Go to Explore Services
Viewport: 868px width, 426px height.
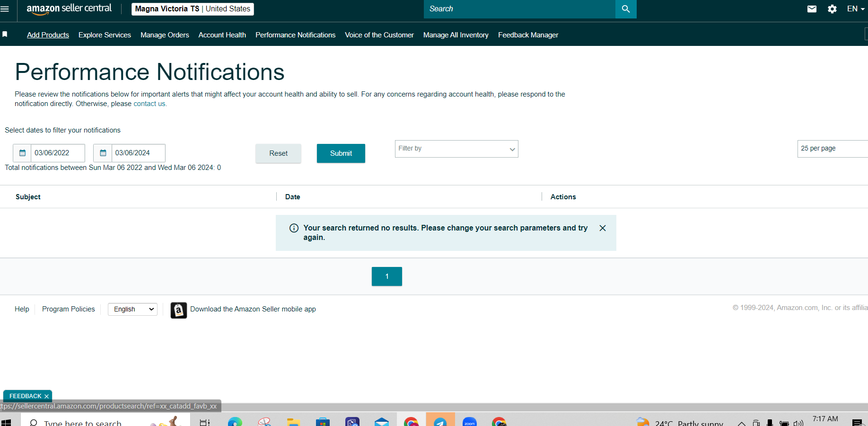click(x=105, y=35)
